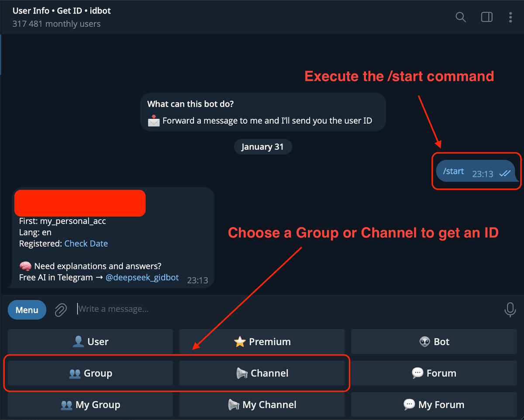The height and width of the screenshot is (420, 524).
Task: Click the paperclip attachment icon
Action: tap(60, 310)
